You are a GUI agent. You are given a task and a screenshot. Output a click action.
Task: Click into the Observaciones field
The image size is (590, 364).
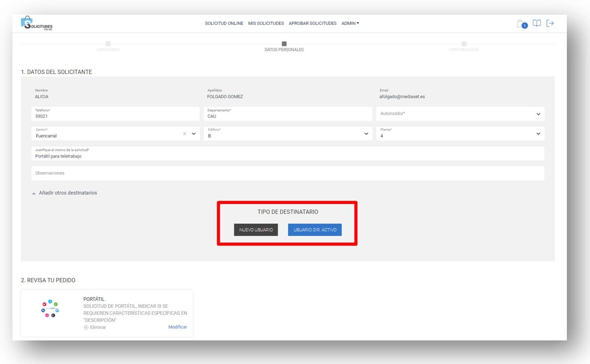287,173
